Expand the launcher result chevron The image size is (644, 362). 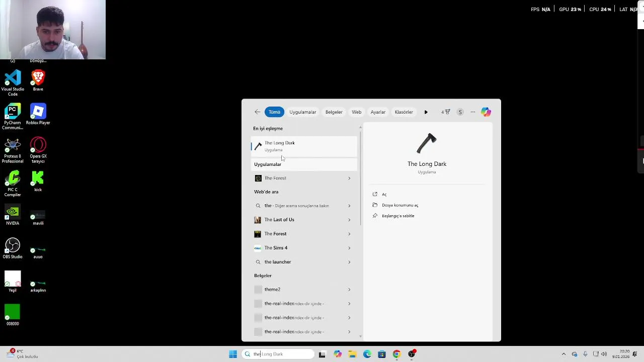(x=349, y=262)
